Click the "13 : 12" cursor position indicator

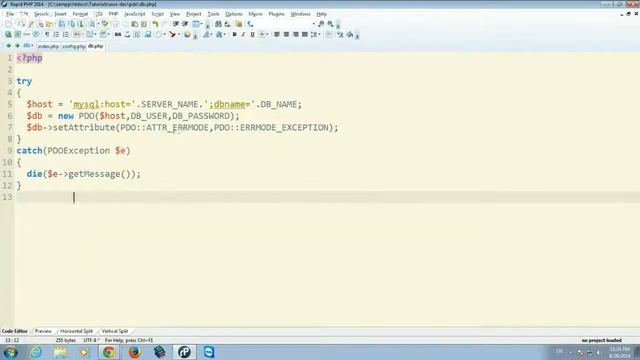(12, 340)
